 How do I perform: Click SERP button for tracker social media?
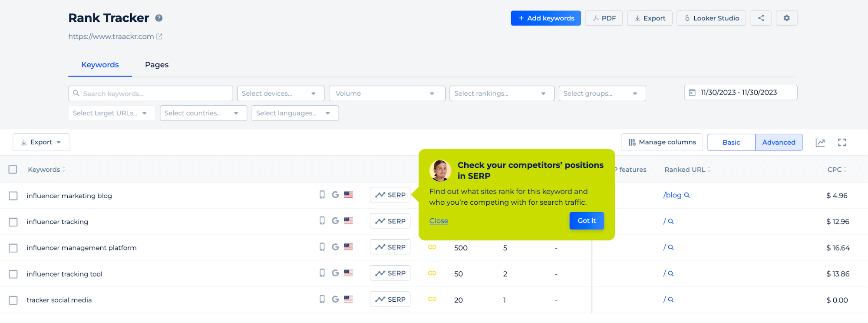(x=390, y=299)
